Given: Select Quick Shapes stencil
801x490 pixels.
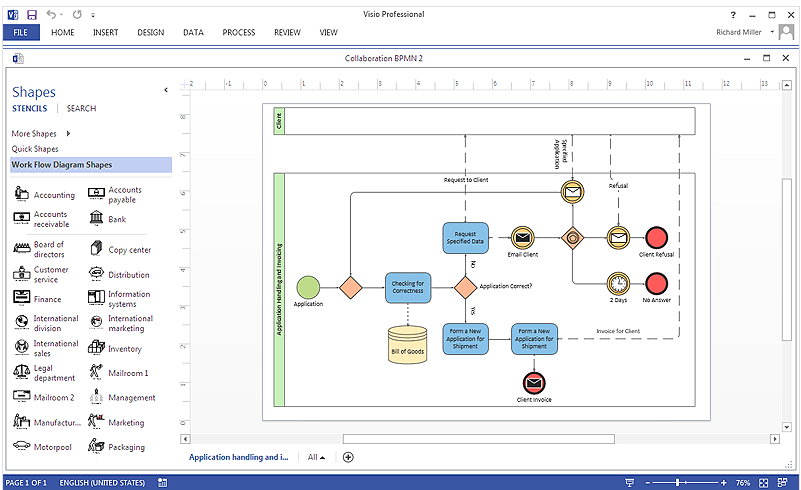Looking at the screenshot, I should (35, 149).
